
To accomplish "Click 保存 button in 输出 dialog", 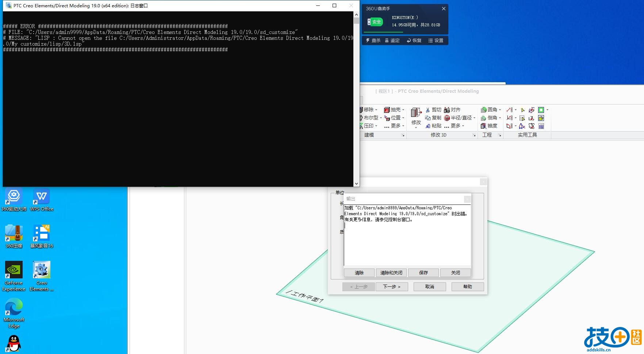I will pyautogui.click(x=423, y=273).
